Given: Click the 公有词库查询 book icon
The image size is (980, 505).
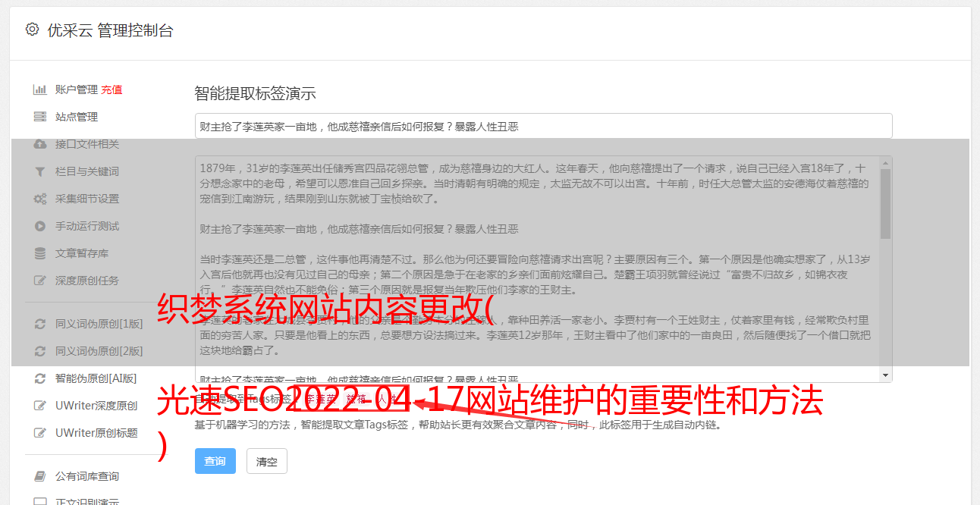Looking at the screenshot, I should pos(40,476).
